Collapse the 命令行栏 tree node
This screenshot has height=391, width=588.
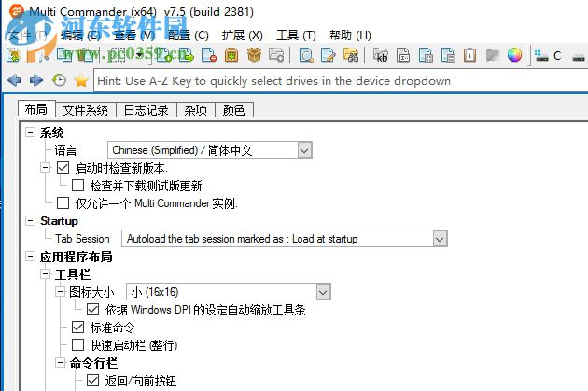tap(60, 362)
